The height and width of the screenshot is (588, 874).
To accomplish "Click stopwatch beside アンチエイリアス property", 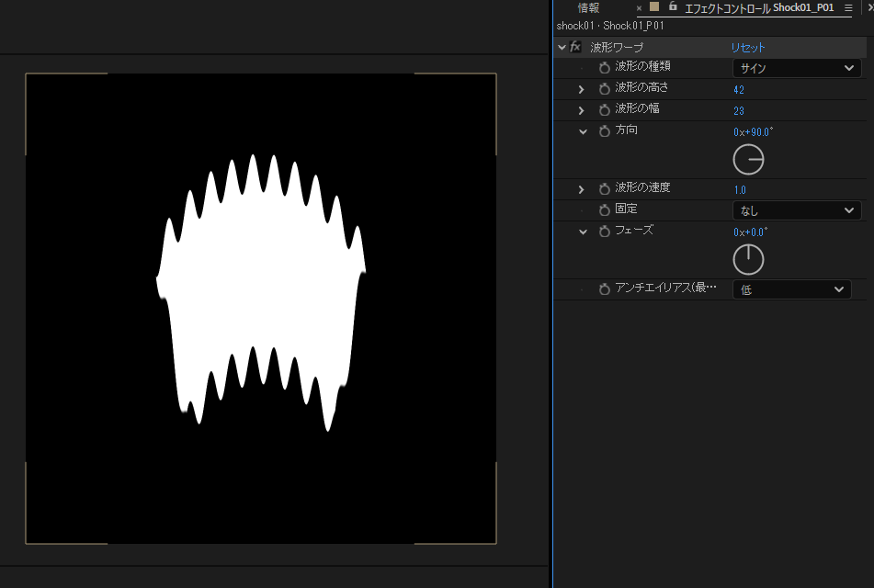I will pyautogui.click(x=605, y=289).
